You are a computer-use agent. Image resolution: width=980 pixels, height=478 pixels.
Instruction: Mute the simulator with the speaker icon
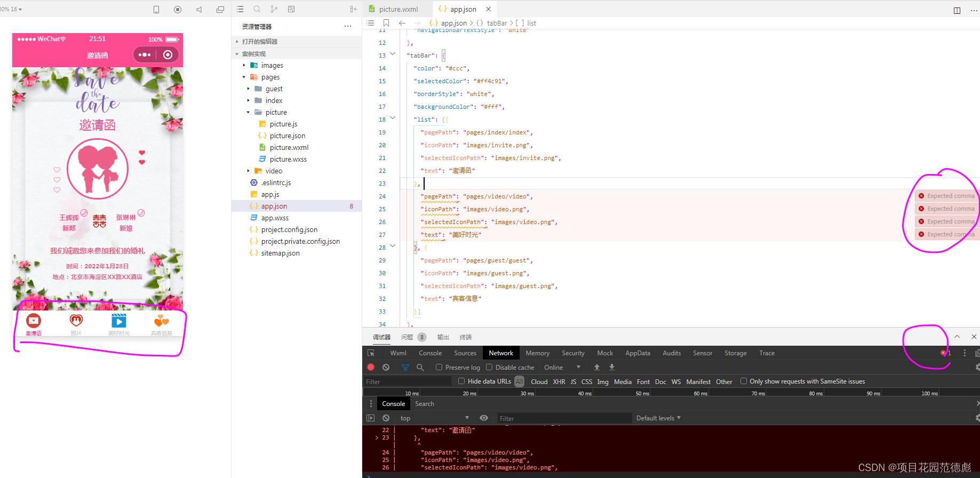pyautogui.click(x=199, y=10)
